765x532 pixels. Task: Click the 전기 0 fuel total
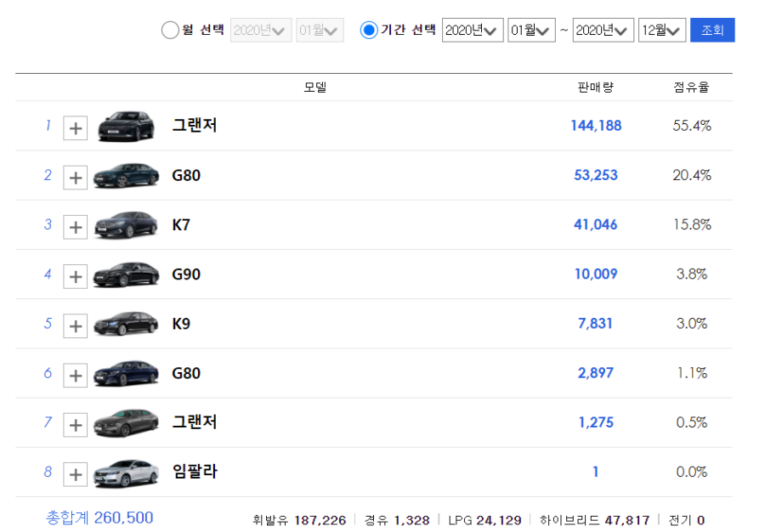click(x=687, y=520)
